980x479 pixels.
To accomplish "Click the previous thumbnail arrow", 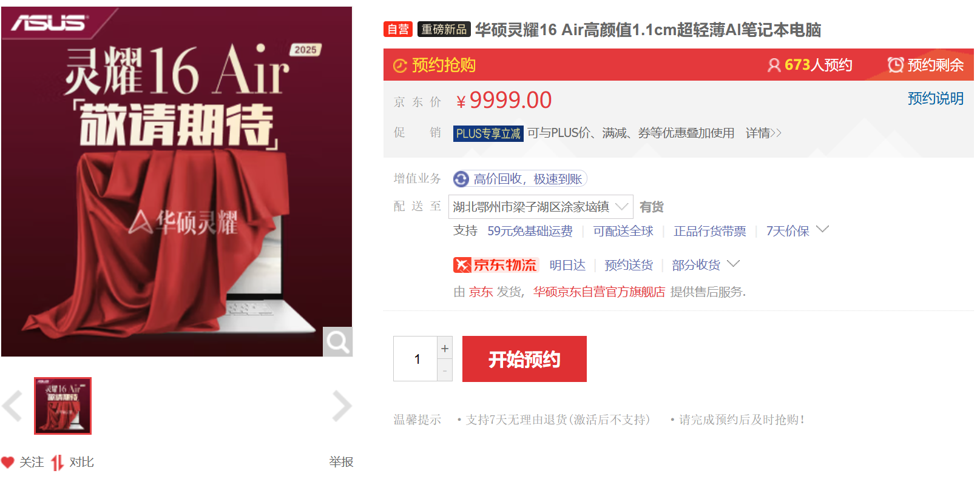I will click(12, 406).
